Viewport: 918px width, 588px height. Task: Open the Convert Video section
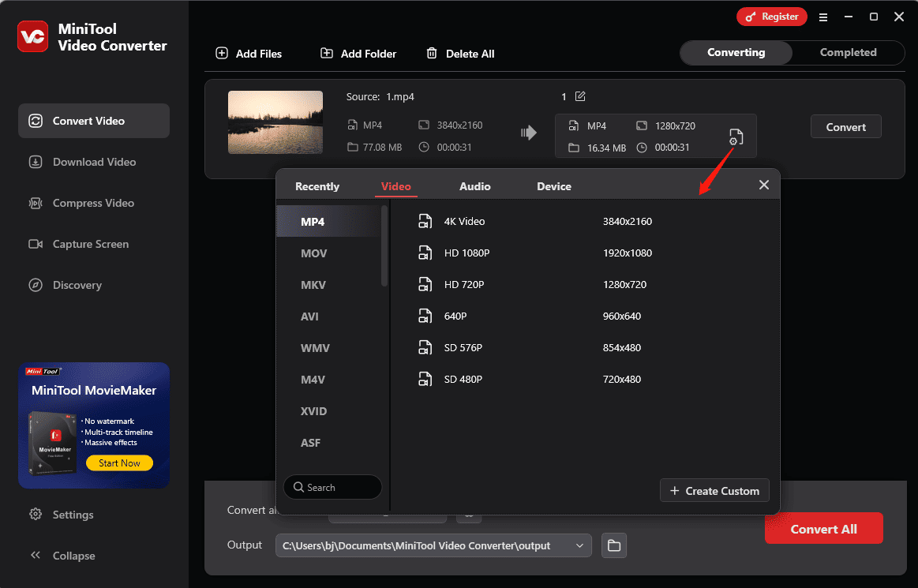coord(94,121)
